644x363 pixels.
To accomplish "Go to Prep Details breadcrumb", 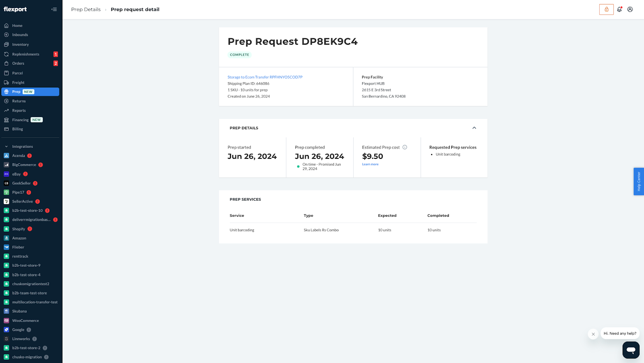I will 86,9.
